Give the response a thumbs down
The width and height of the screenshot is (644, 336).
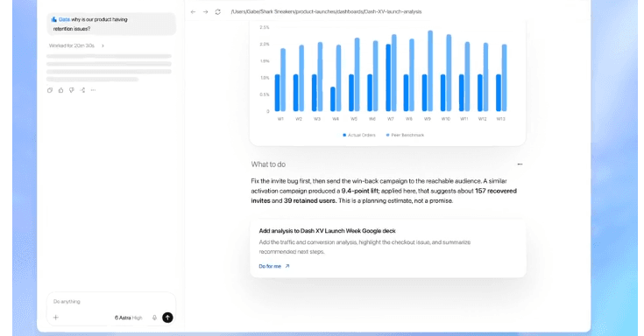pyautogui.click(x=72, y=90)
